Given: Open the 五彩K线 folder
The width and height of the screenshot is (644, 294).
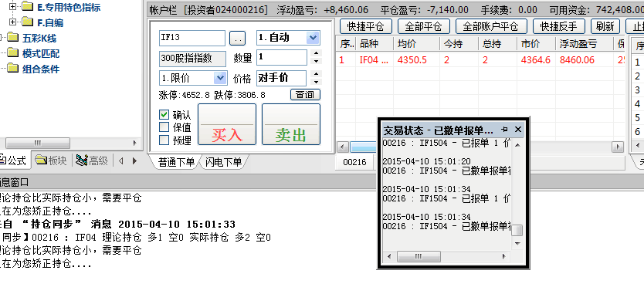Looking at the screenshot, I should (39, 39).
